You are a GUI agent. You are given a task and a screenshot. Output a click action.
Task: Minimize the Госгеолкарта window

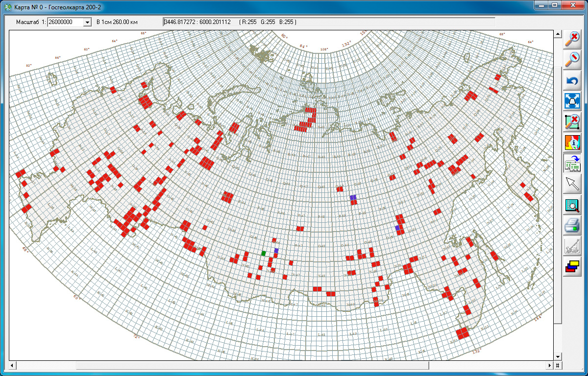coord(541,4)
